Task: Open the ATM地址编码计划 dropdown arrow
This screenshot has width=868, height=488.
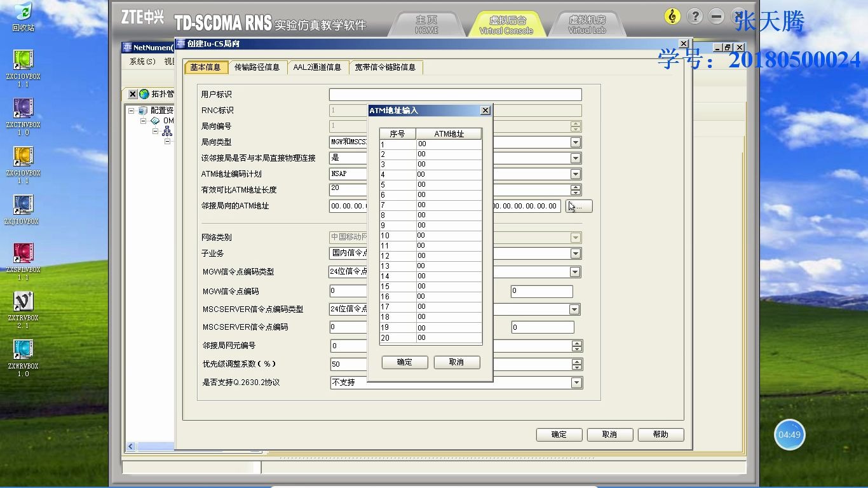Action: click(576, 174)
